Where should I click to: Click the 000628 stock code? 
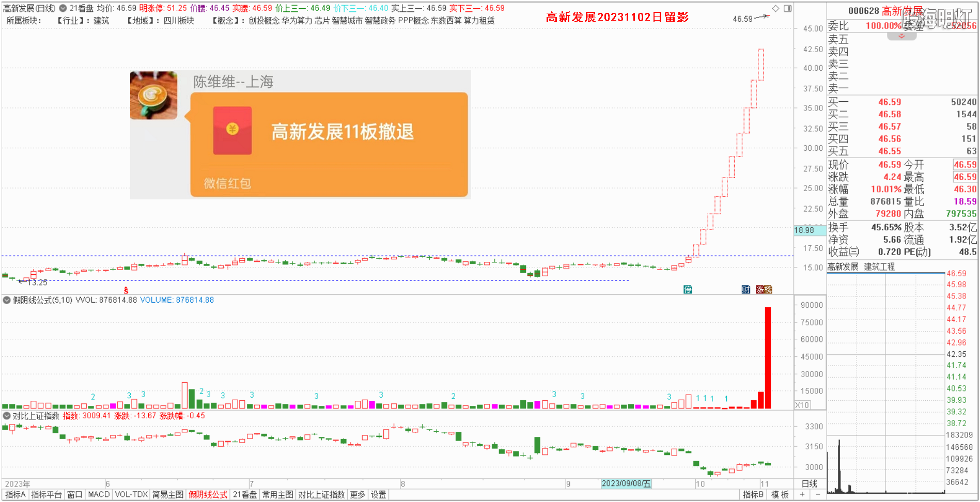pyautogui.click(x=863, y=11)
